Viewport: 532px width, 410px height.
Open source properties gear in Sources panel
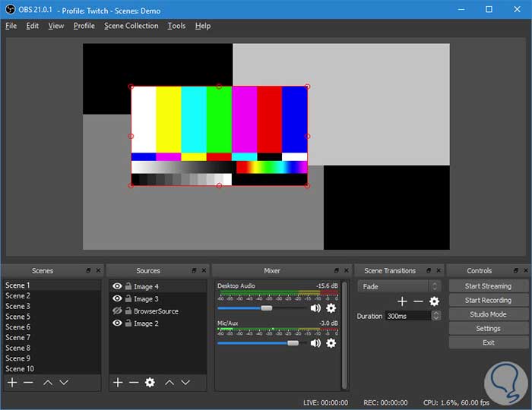coord(150,383)
